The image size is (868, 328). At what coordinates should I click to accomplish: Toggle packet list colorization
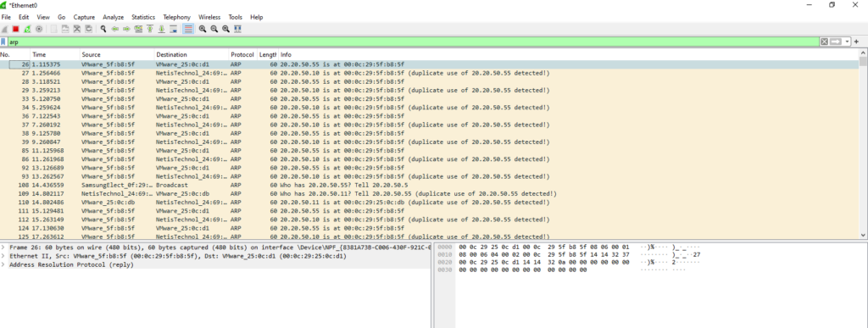tap(188, 29)
